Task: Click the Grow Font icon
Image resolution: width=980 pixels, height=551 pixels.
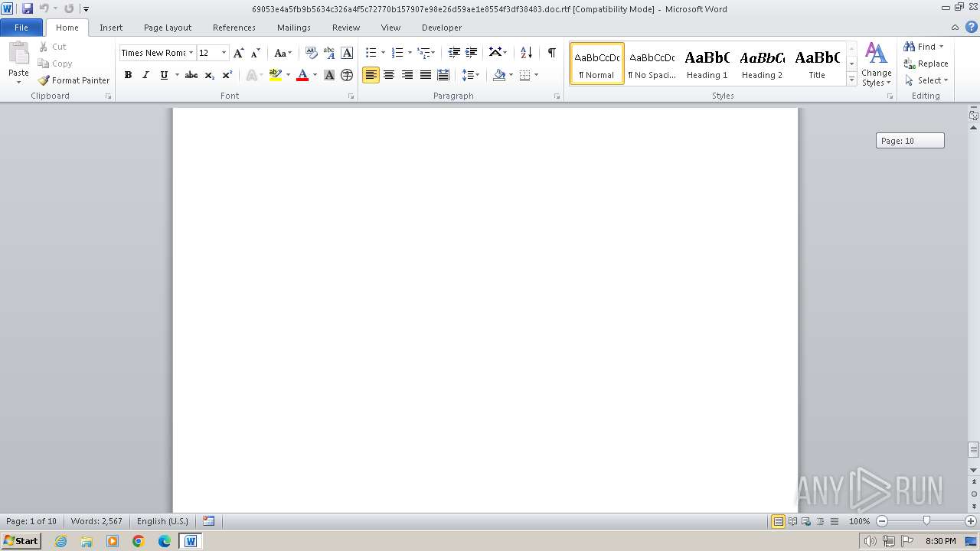Action: (x=239, y=53)
